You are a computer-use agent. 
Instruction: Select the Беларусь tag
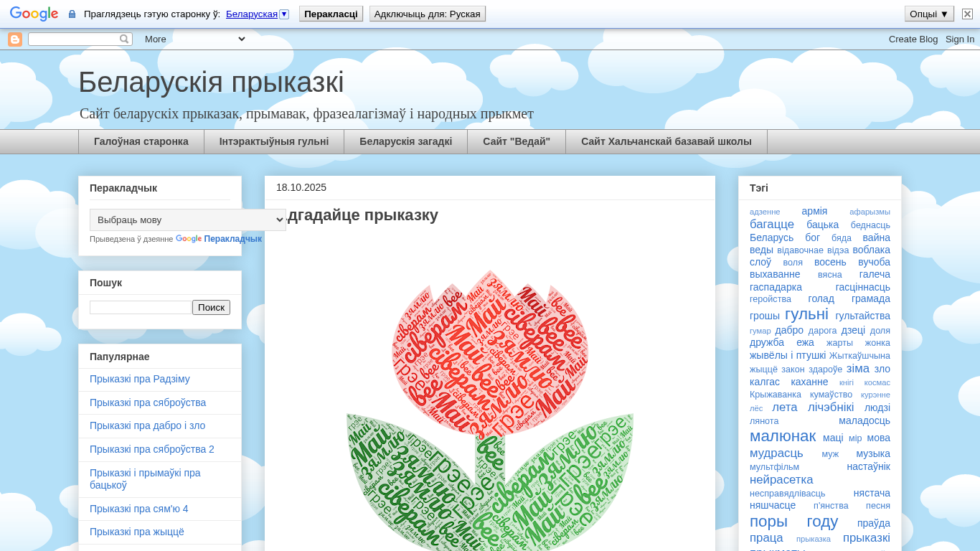coord(772,237)
